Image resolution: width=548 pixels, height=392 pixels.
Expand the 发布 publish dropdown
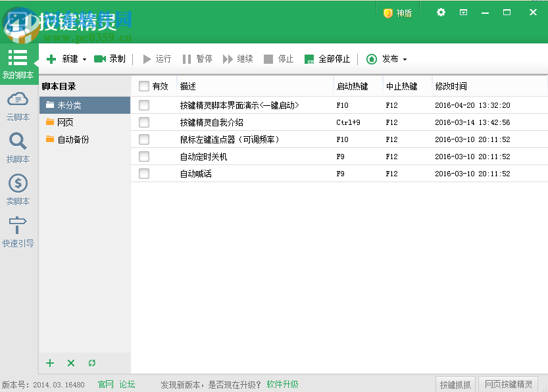pyautogui.click(x=405, y=60)
